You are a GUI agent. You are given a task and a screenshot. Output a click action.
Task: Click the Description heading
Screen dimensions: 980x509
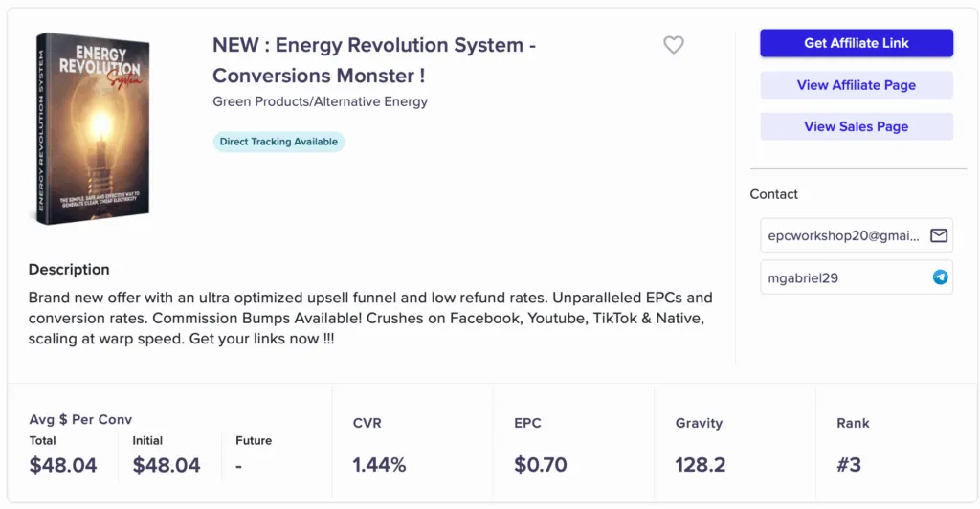click(x=69, y=270)
